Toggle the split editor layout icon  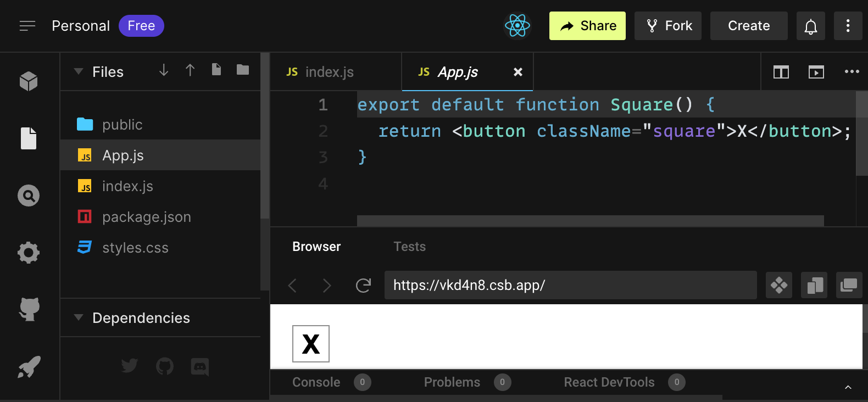tap(781, 72)
